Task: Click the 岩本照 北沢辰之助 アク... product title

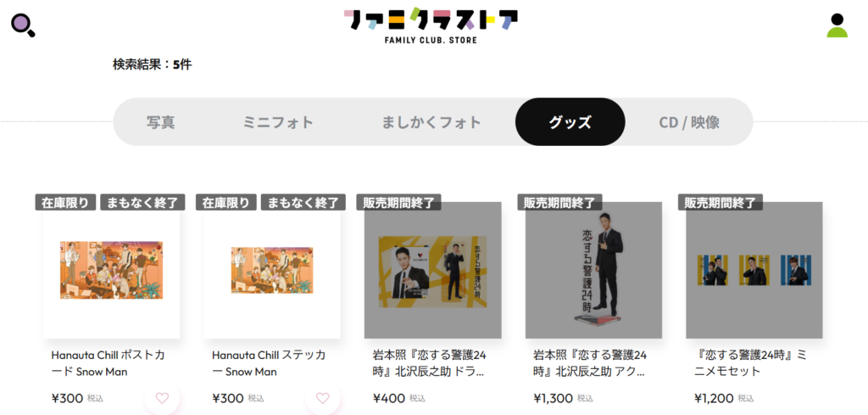Action: tap(590, 363)
